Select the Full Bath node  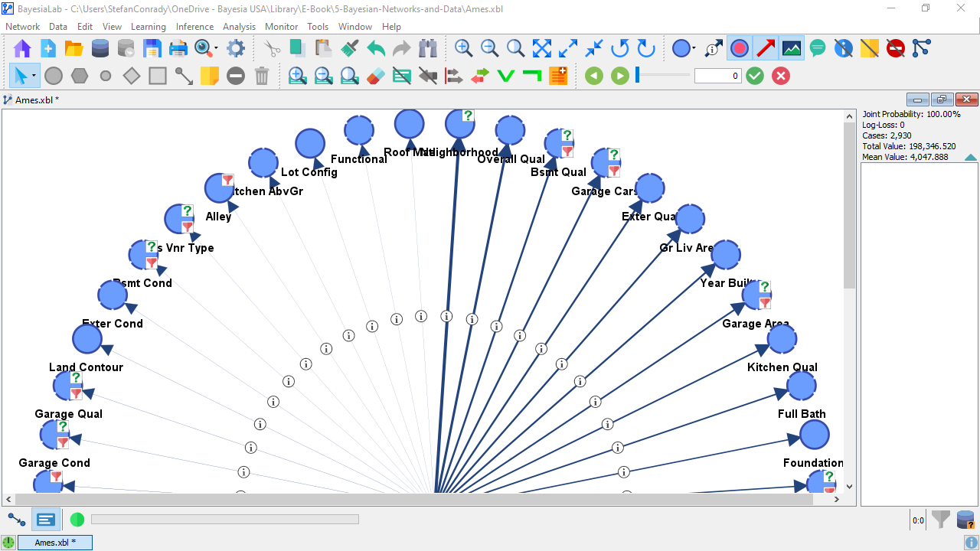tap(802, 386)
